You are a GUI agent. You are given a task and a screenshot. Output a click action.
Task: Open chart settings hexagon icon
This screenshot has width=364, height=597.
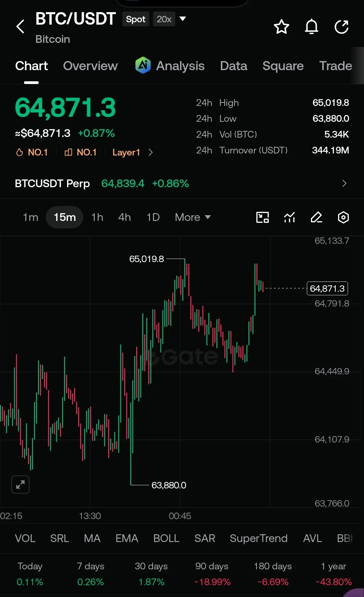tap(343, 217)
